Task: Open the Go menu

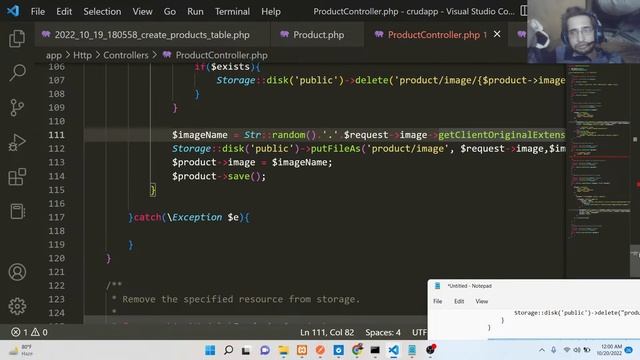Action: [170, 11]
